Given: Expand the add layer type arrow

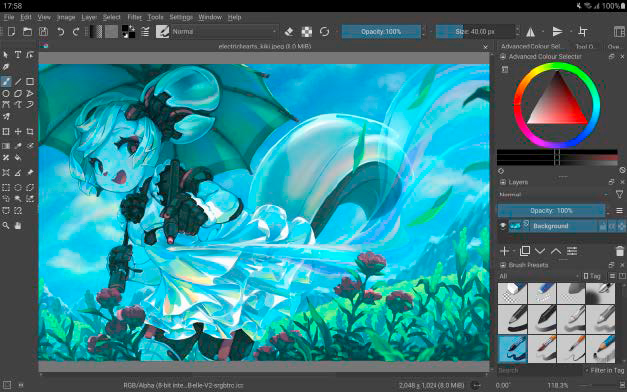Looking at the screenshot, I should (x=514, y=251).
